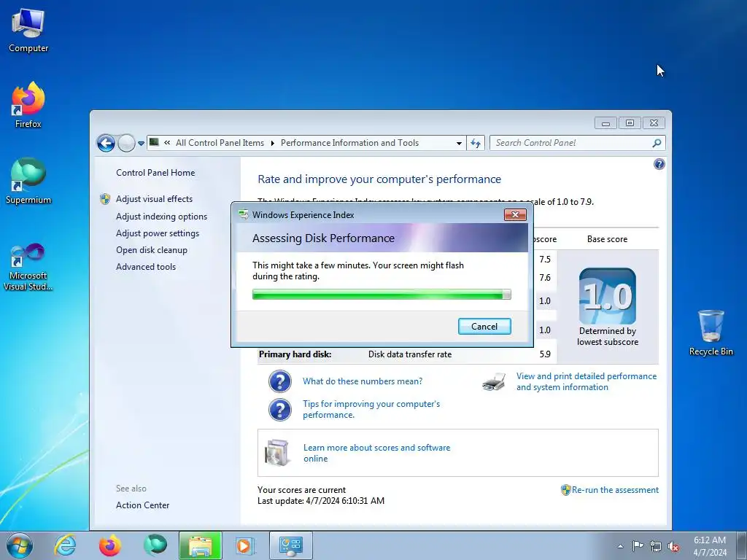The height and width of the screenshot is (560, 747).
Task: Click the Show desktop strip
Action: (742, 545)
